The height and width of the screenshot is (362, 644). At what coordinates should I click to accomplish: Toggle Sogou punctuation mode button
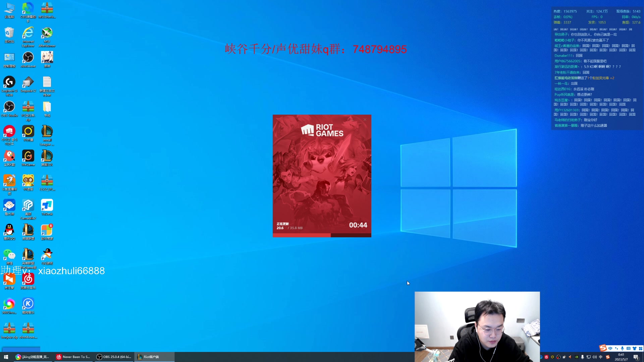coord(616,348)
